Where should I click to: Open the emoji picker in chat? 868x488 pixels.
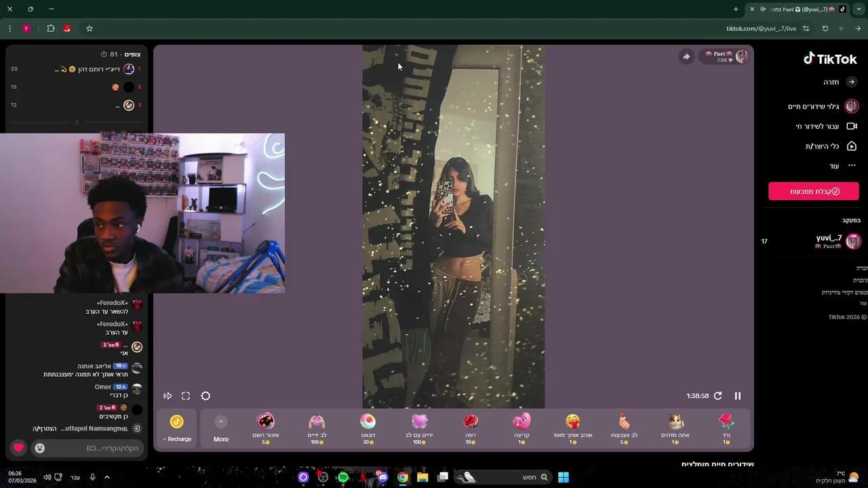(x=39, y=448)
